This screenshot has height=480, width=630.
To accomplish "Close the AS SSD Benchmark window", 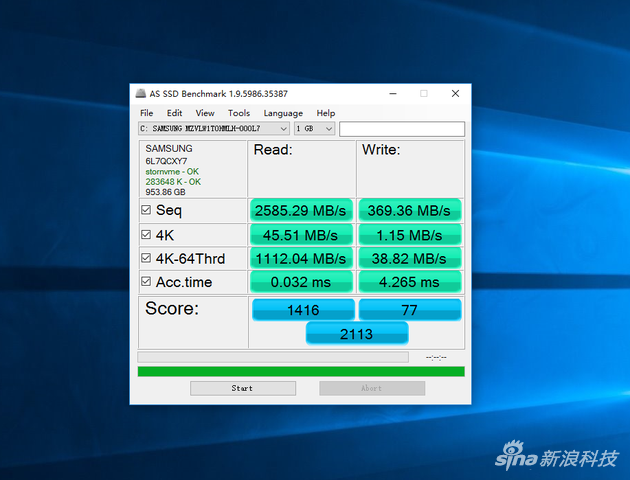I will click(x=455, y=94).
